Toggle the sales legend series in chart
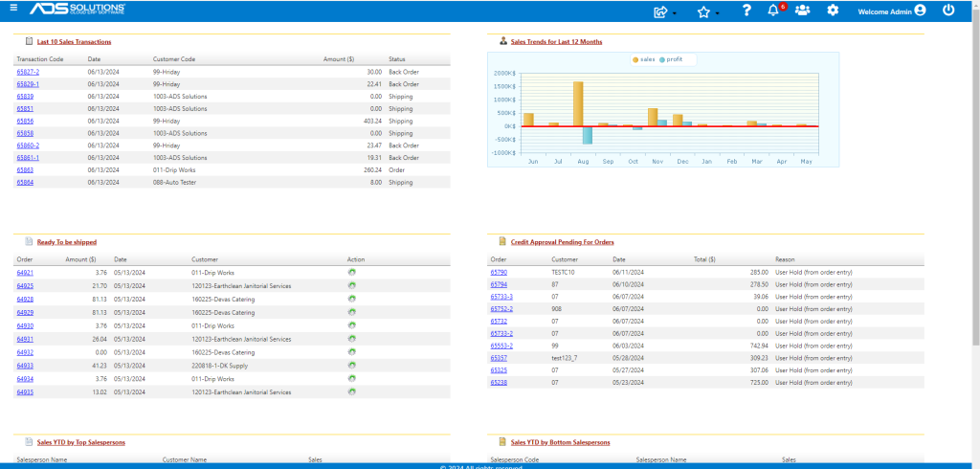Image resolution: width=980 pixels, height=469 pixels. tap(644, 59)
